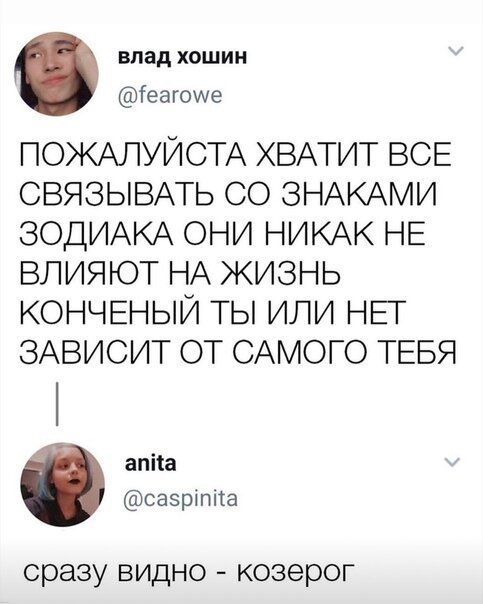Expand chevron menu on anita's reply
This screenshot has height=604, width=483.
[x=452, y=461]
